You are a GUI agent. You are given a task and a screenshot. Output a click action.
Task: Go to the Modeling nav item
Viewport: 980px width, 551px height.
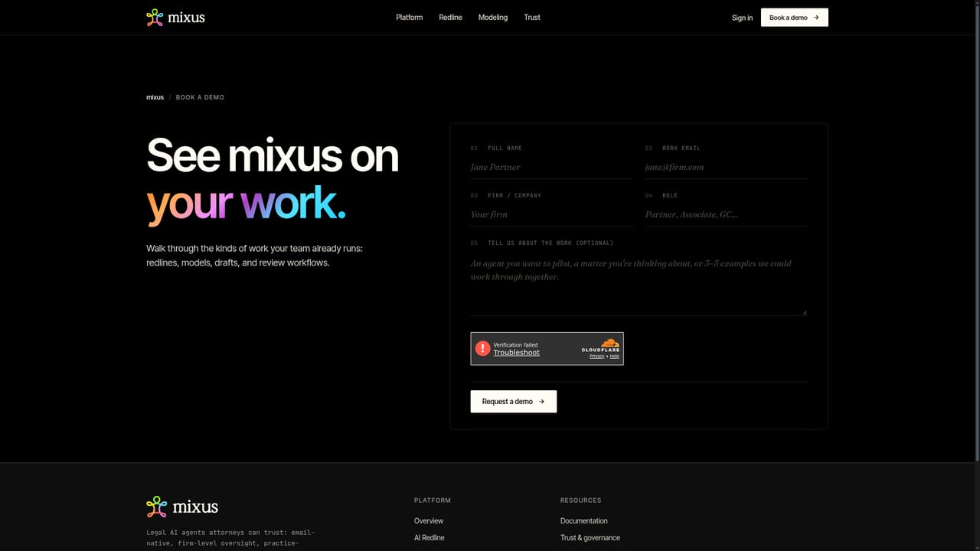click(x=493, y=17)
